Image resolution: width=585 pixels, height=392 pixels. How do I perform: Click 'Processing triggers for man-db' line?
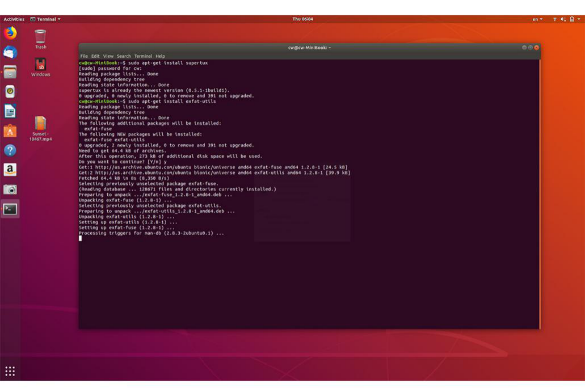pos(151,233)
